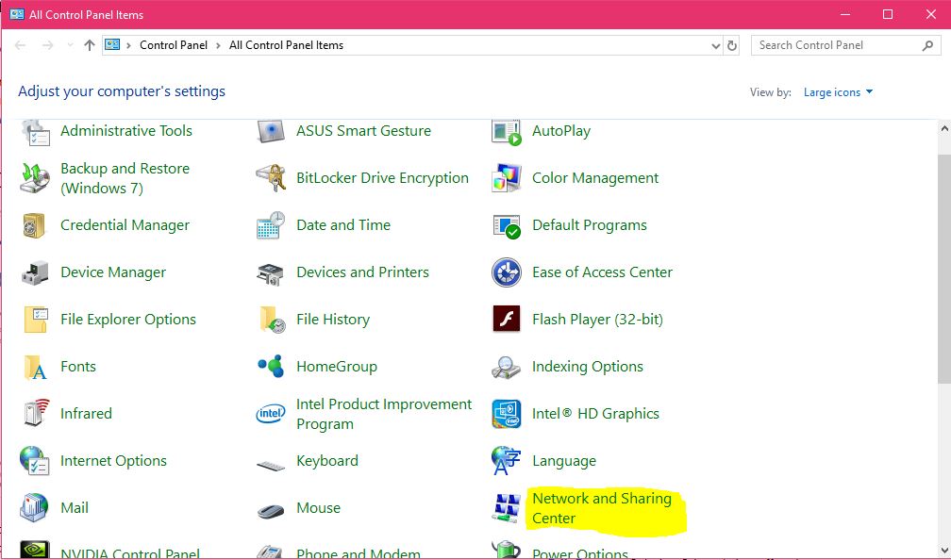The width and height of the screenshot is (951, 560).
Task: Click the scrollbar up arrow
Action: pos(944,128)
